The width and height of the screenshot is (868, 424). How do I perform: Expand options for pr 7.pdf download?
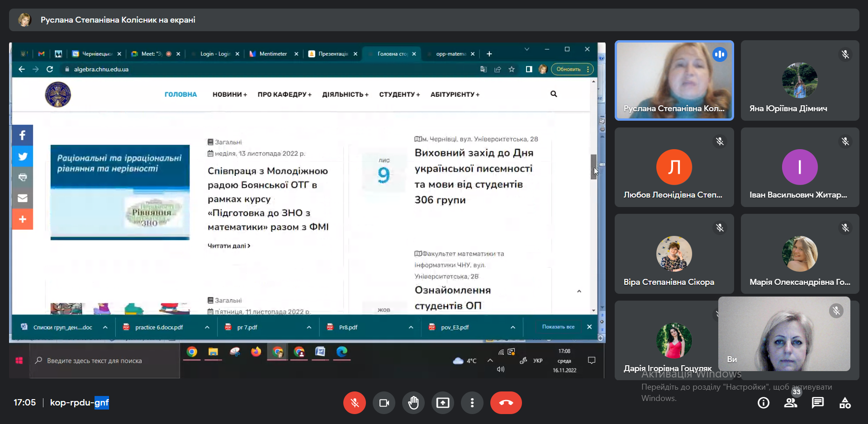point(309,327)
